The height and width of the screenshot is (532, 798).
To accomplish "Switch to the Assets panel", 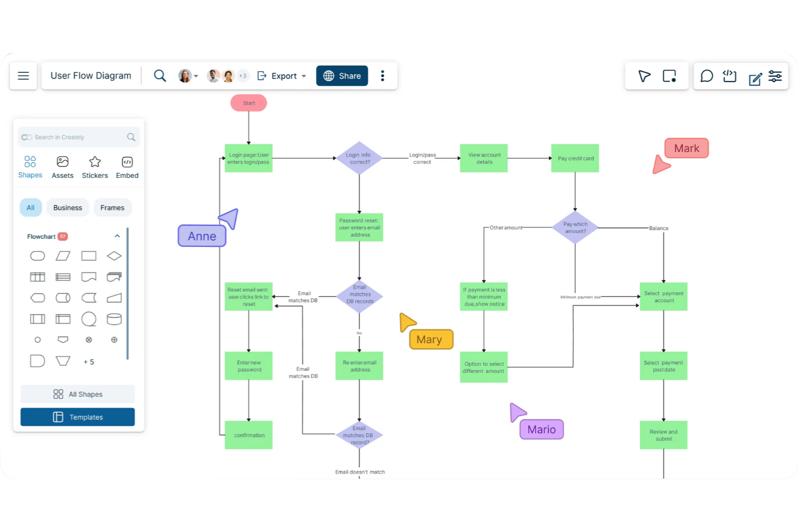I will click(x=62, y=167).
